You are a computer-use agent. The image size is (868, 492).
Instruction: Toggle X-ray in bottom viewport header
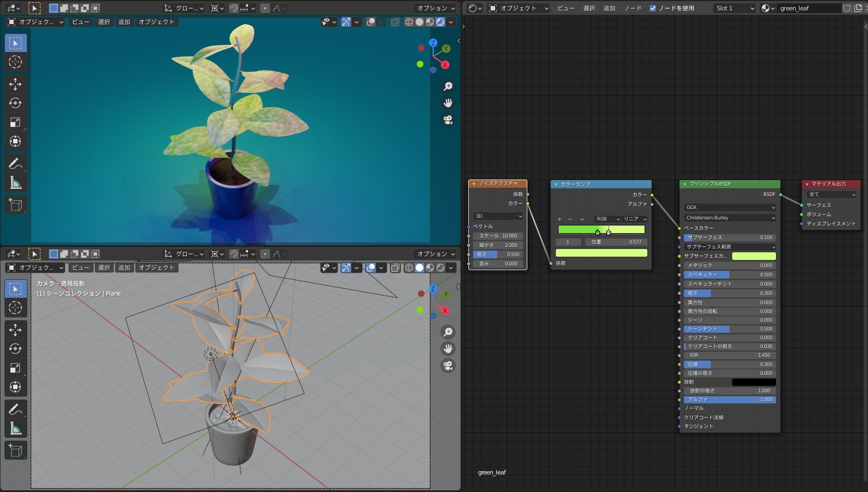[395, 268]
